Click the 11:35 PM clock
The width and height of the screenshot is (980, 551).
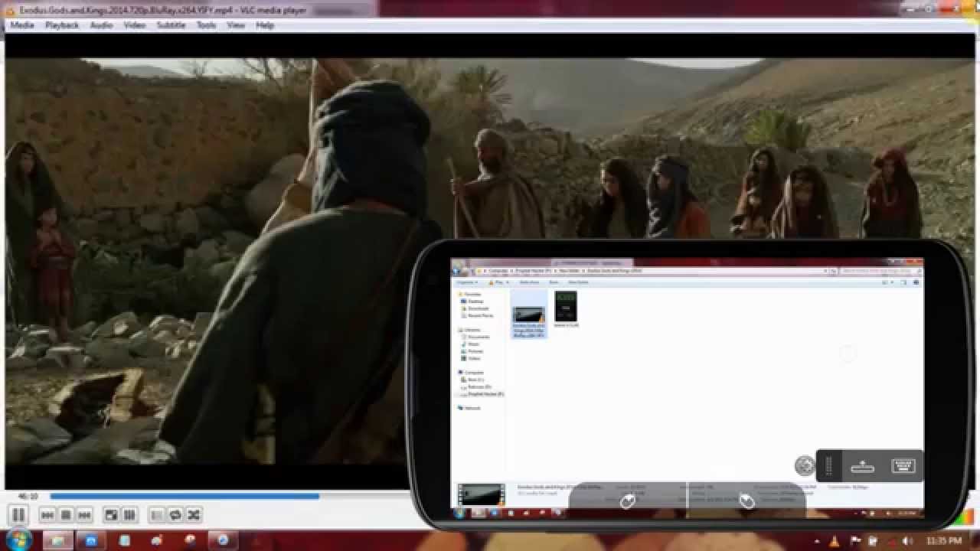pos(943,541)
